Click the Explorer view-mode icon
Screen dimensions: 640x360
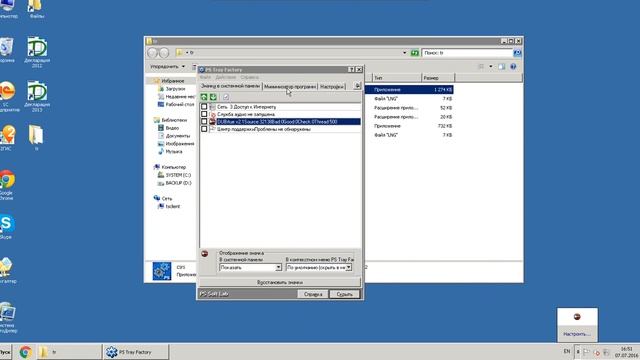[x=482, y=67]
